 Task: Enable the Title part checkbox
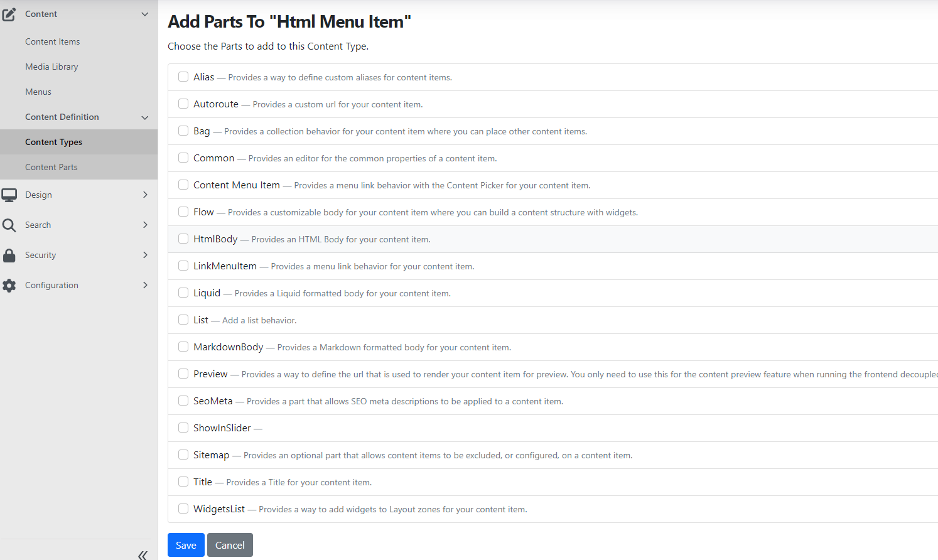[x=183, y=481]
